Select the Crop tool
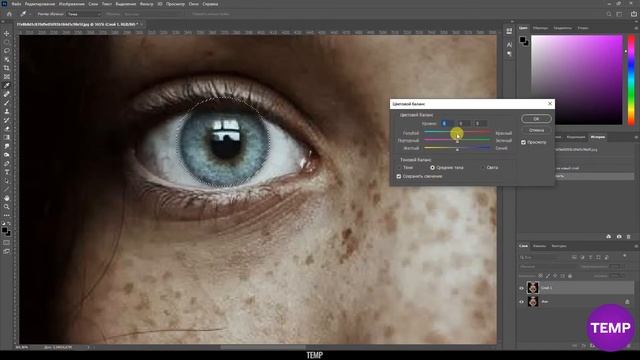This screenshot has width=640, height=360. point(7,68)
